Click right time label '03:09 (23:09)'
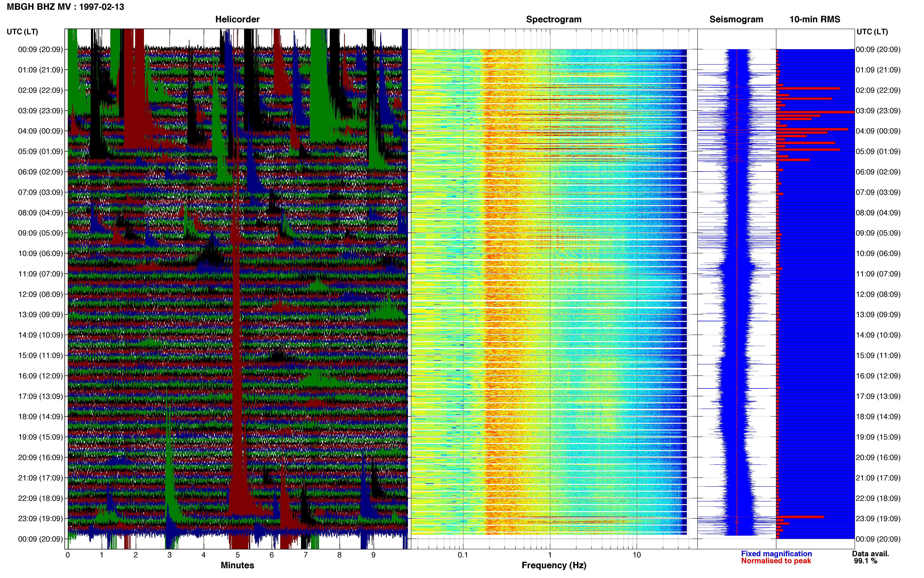Viewport: 924px width, 578px height. tap(878, 111)
